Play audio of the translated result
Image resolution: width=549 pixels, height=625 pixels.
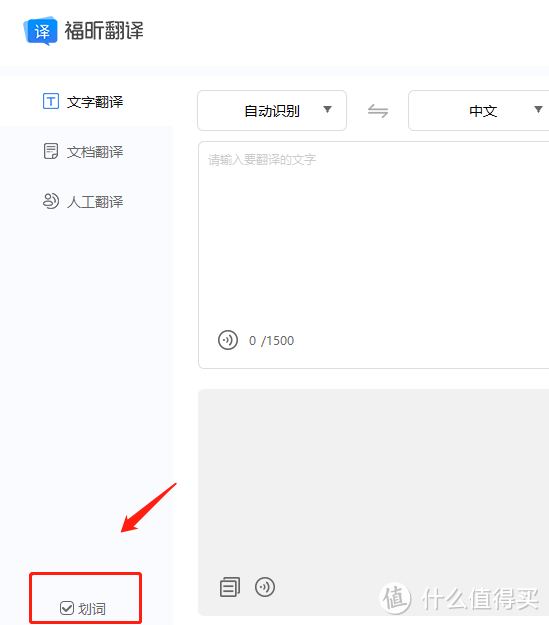265,587
